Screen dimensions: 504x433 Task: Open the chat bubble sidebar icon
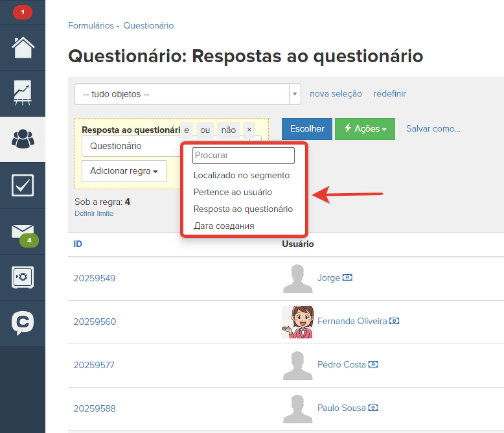point(23,323)
